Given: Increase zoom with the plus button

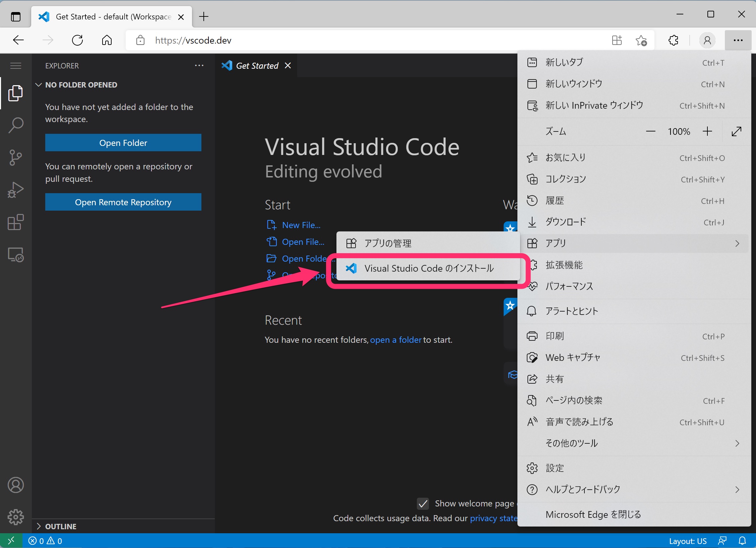Looking at the screenshot, I should pos(707,131).
